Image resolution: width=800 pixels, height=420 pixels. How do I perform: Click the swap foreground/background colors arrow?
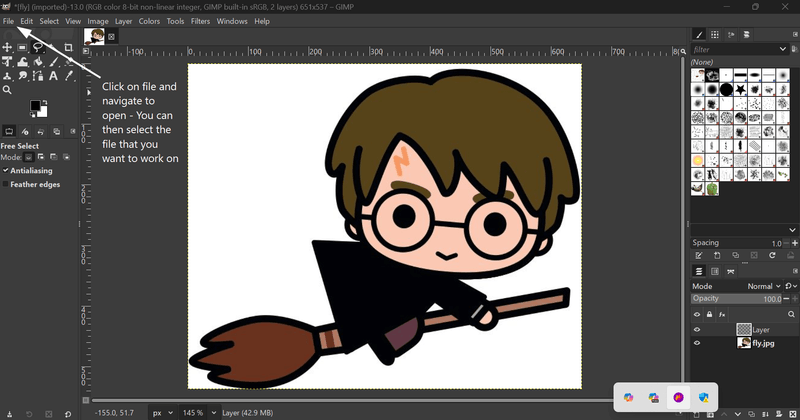click(45, 103)
